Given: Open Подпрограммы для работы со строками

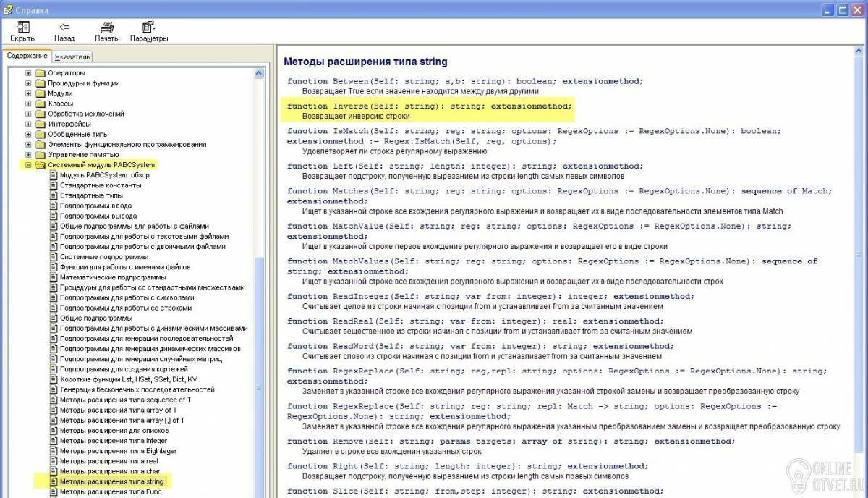Looking at the screenshot, I should pos(126,308).
